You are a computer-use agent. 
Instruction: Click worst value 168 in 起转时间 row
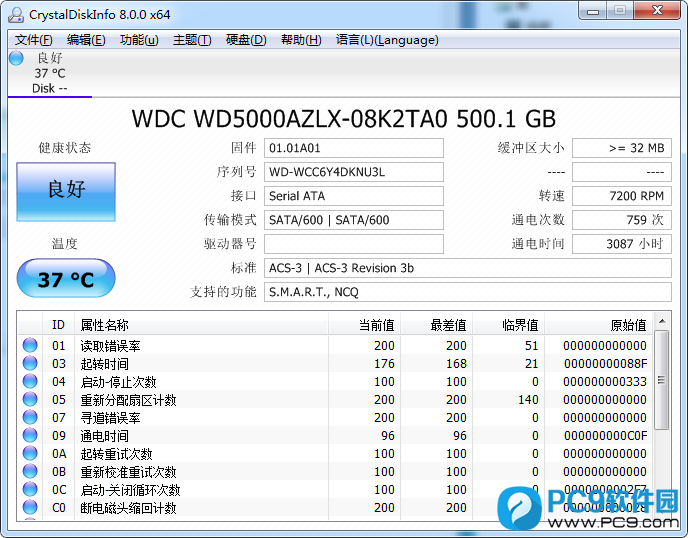pyautogui.click(x=456, y=364)
